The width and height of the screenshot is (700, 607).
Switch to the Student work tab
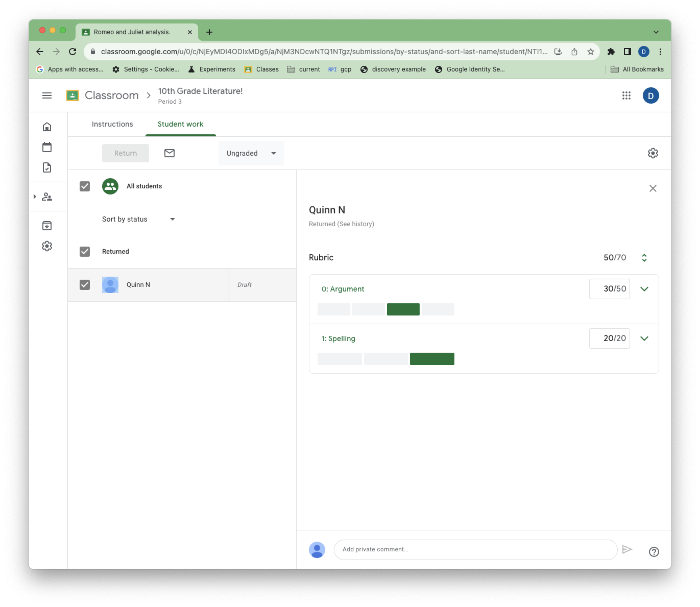click(180, 124)
